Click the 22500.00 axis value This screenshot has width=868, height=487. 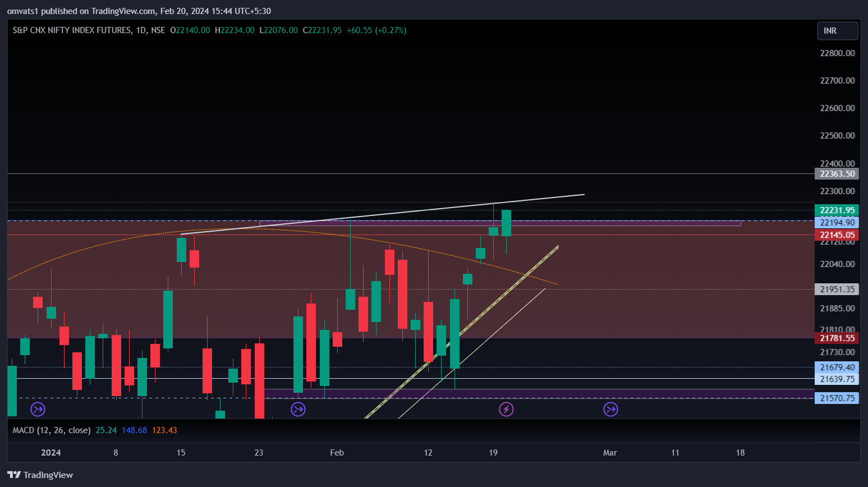point(837,136)
